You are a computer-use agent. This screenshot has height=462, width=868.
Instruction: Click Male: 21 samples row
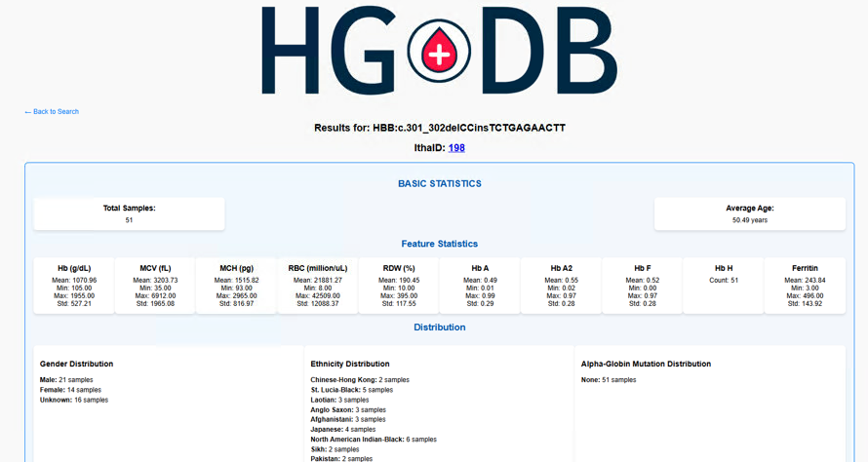[66, 380]
